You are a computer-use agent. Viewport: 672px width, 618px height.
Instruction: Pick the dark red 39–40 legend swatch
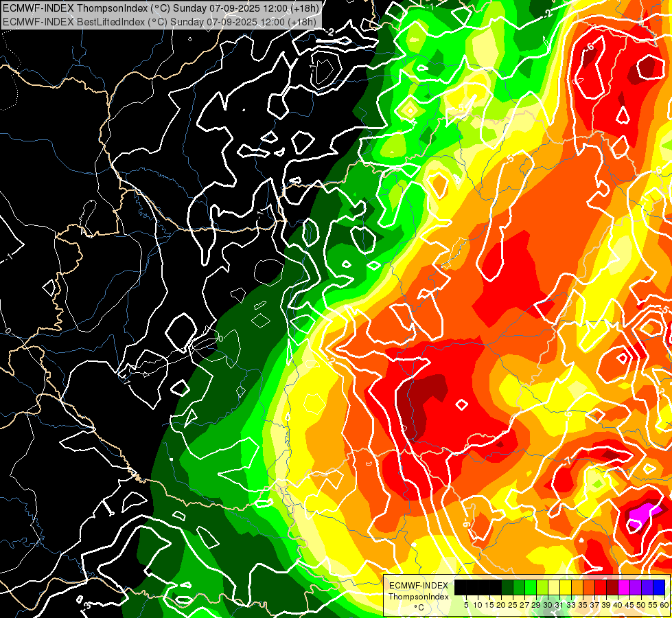(612, 587)
